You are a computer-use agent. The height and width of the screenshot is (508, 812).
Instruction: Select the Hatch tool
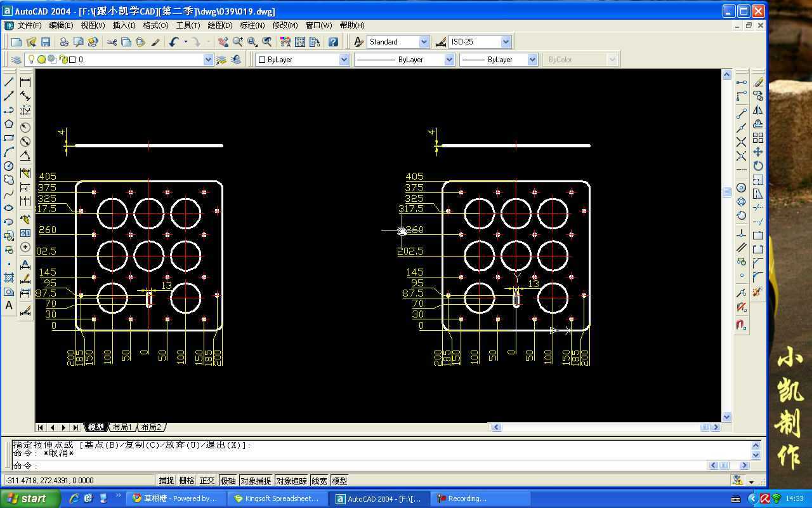(x=9, y=277)
